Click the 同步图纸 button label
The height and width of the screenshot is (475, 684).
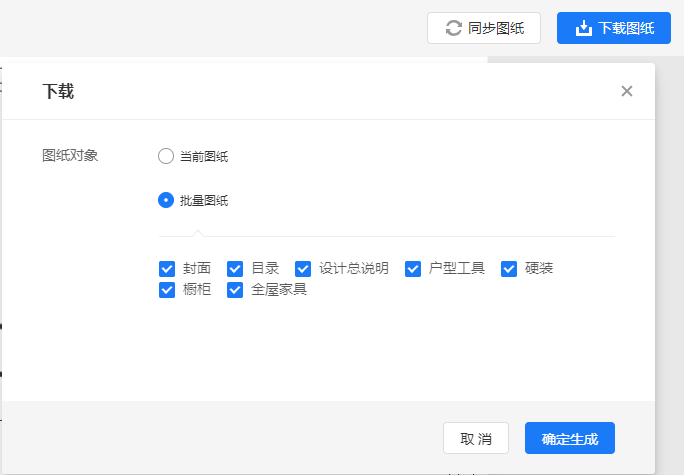496,28
